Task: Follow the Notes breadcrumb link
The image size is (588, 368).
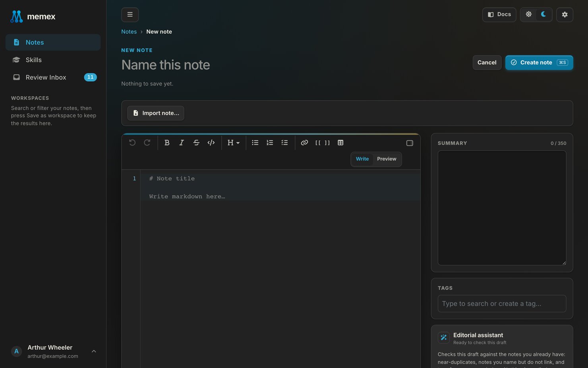Action: click(x=129, y=31)
